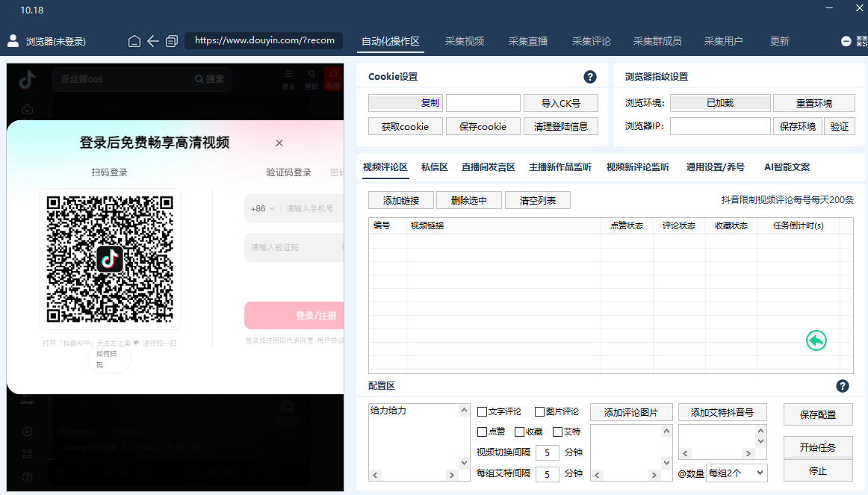The width and height of the screenshot is (868, 495).
Task: Select the AI智能文案 sub-tab
Action: click(787, 167)
